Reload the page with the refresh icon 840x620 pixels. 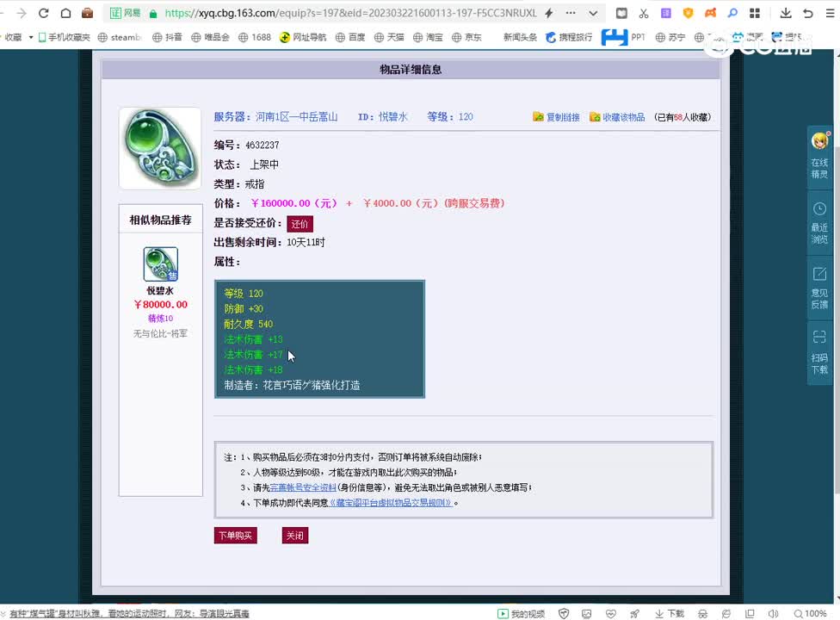pos(43,13)
